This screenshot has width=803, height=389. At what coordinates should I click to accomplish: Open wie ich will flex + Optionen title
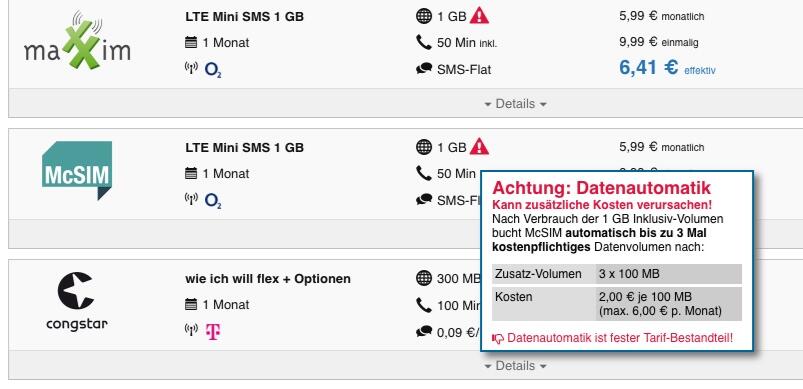pyautogui.click(x=268, y=279)
